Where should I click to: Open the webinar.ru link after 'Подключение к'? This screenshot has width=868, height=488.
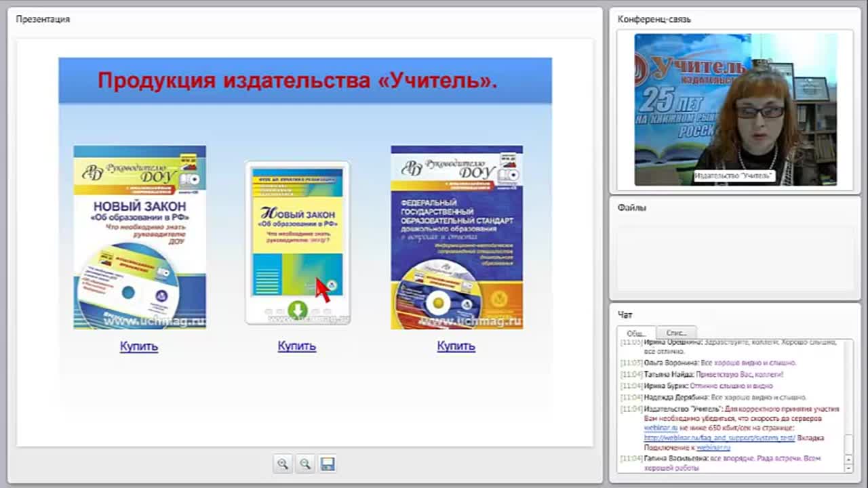[713, 447]
